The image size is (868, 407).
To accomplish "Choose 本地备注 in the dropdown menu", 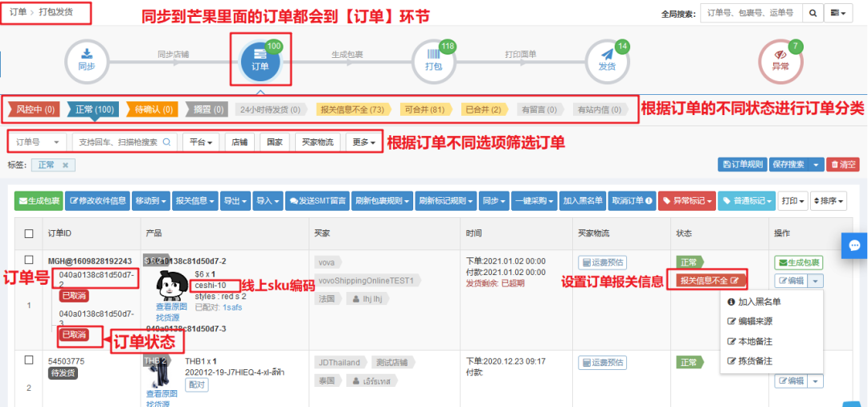I will 750,341.
